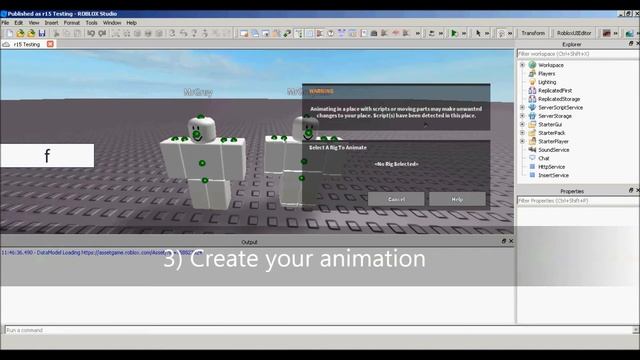Select ServerScriptService label in Explorer
Viewport: 640px width, 360px height.
560,107
